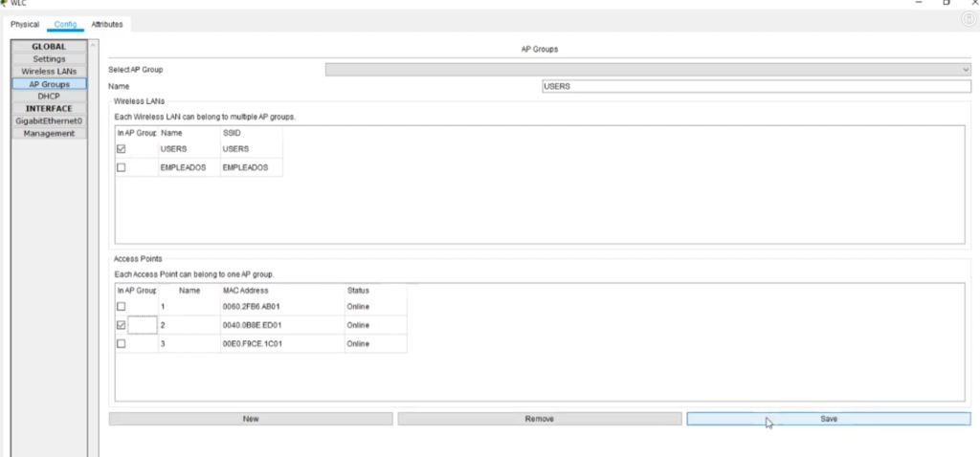Click the AP group Name text field
Image resolution: width=980 pixels, height=457 pixels.
(755, 86)
